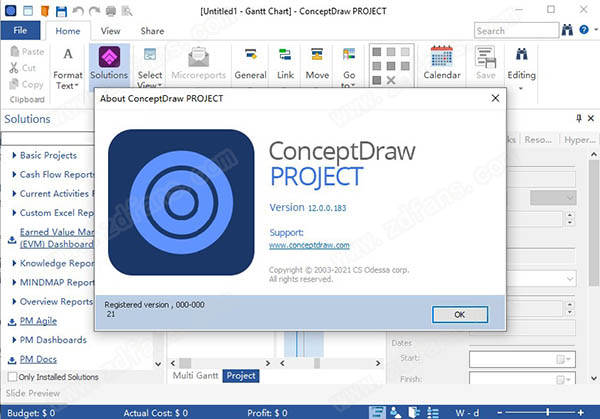Expand Basic Projects category
The height and width of the screenshot is (419, 600).
[14, 155]
